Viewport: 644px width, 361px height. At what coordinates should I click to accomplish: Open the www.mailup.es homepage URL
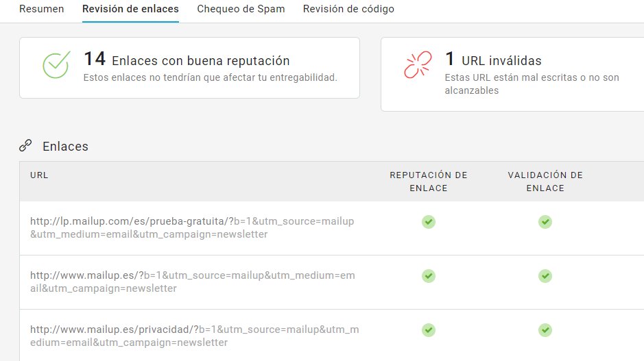click(x=192, y=282)
